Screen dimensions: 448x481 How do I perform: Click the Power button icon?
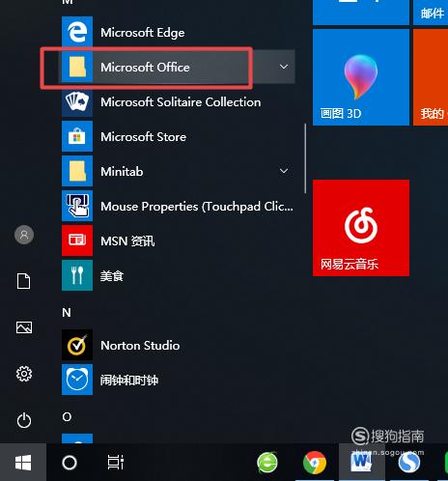click(24, 420)
